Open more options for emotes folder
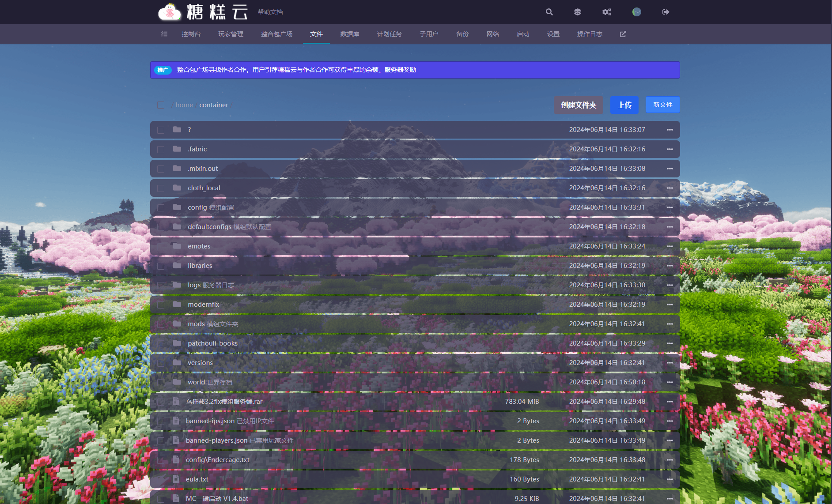This screenshot has height=504, width=832. (x=670, y=246)
